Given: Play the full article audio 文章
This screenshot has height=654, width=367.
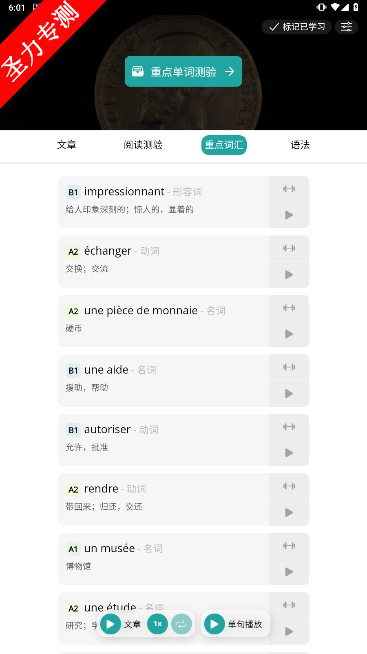Looking at the screenshot, I should click(121, 624).
